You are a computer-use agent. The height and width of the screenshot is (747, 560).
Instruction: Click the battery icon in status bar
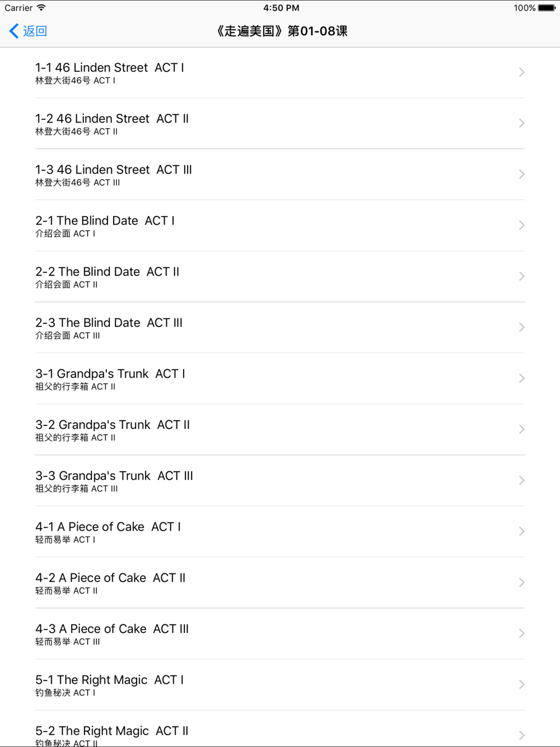pyautogui.click(x=547, y=8)
